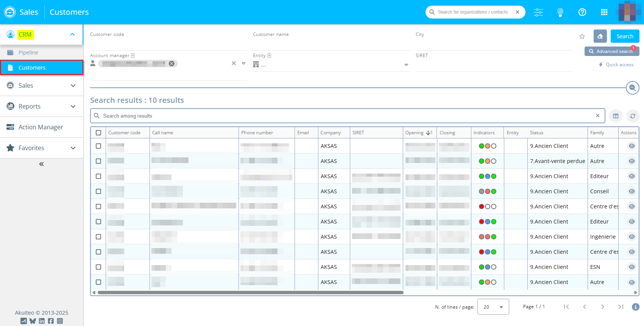Viewport: 644px width, 326px height.
Task: Collapse the sidebar with double chevron
Action: (x=42, y=164)
